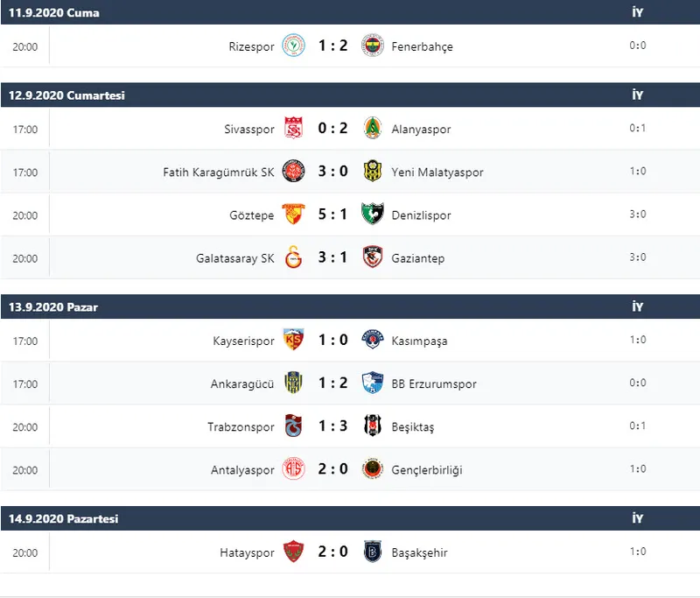The width and height of the screenshot is (700, 598).
Task: Select the 12.9.2020 Cumartesi date header
Action: (x=67, y=95)
